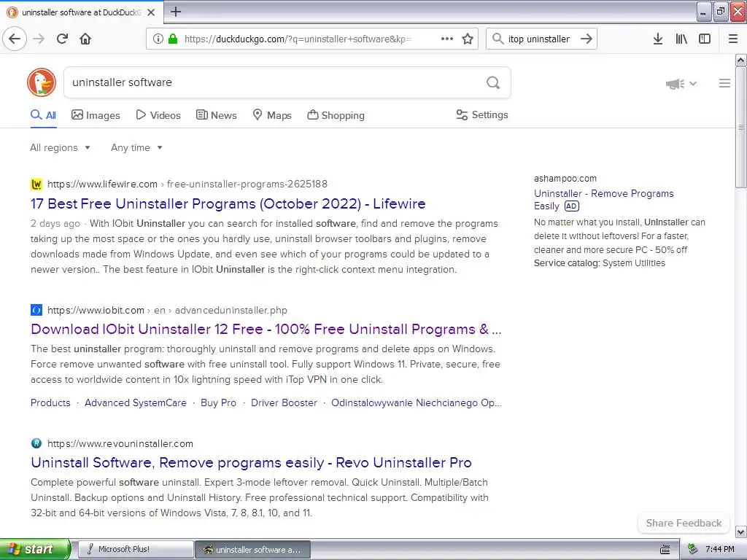Focus the itop uninstaller search field
The height and width of the screenshot is (560, 747).
pyautogui.click(x=541, y=39)
